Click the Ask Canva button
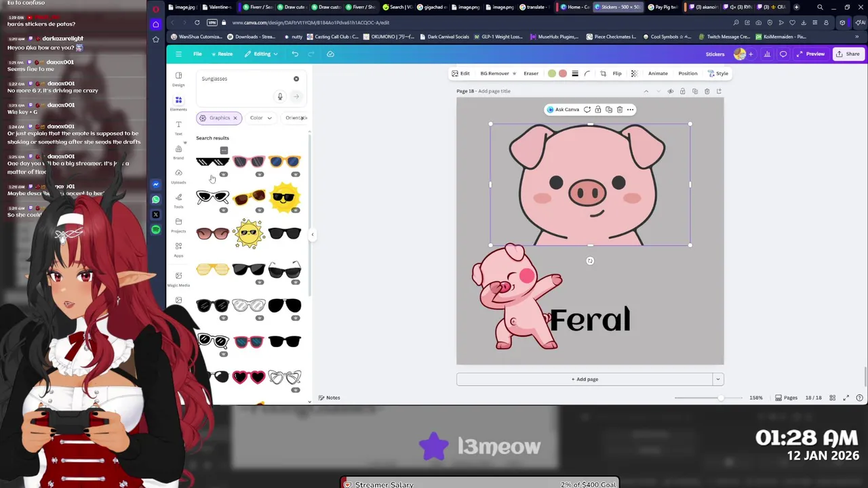The width and height of the screenshot is (868, 488). click(564, 110)
